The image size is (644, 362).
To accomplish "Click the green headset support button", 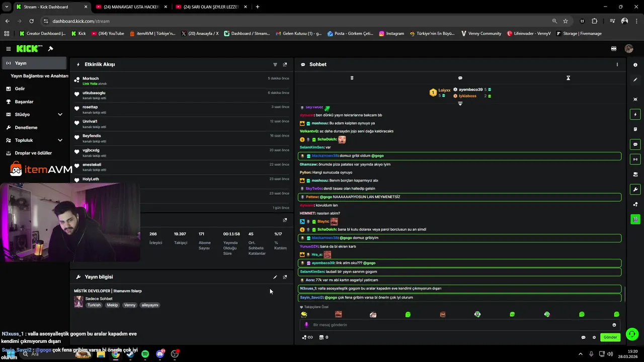I will (632, 334).
